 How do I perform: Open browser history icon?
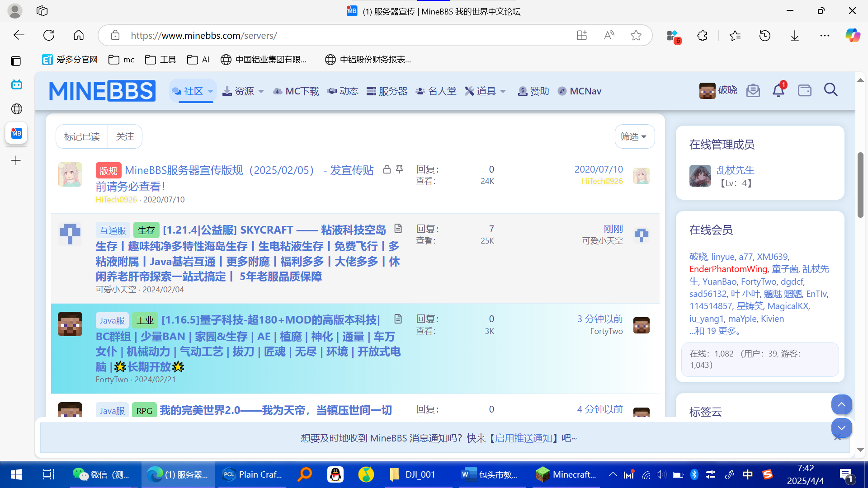pyautogui.click(x=765, y=35)
